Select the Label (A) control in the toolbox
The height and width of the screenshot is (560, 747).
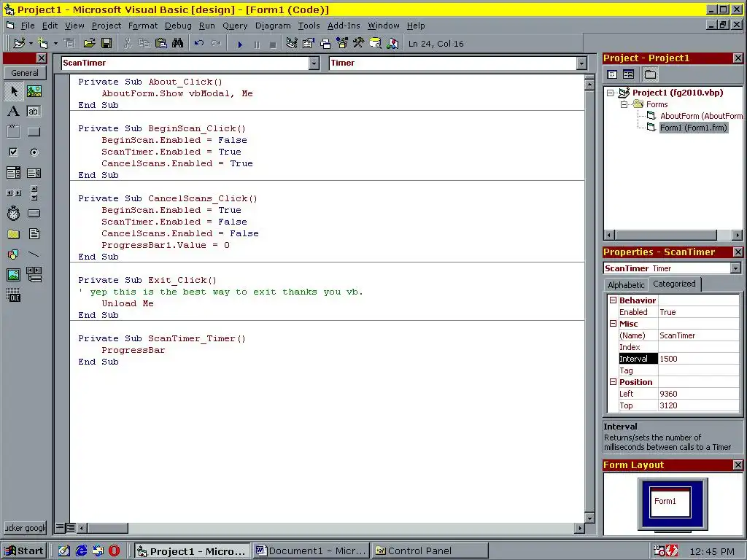pos(14,112)
